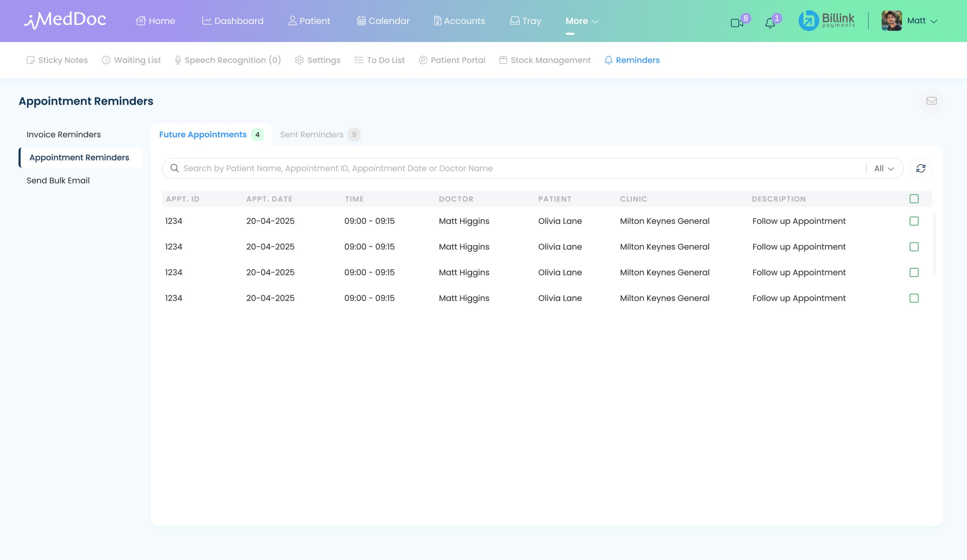The width and height of the screenshot is (967, 560).
Task: Check the first appointment row checkbox
Action: (x=914, y=221)
